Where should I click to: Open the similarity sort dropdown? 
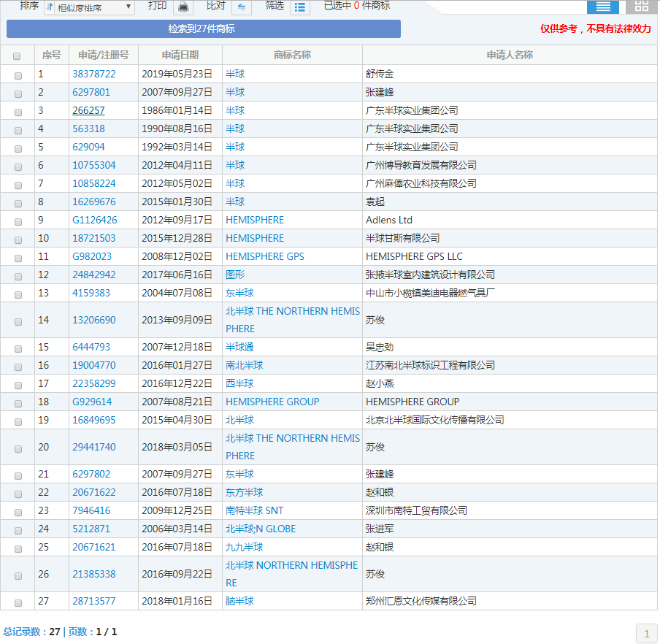(x=89, y=7)
